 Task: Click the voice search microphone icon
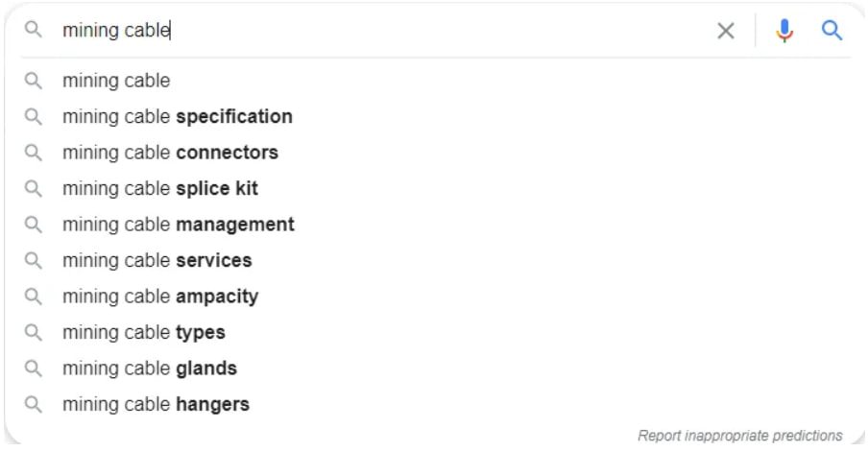pos(784,31)
